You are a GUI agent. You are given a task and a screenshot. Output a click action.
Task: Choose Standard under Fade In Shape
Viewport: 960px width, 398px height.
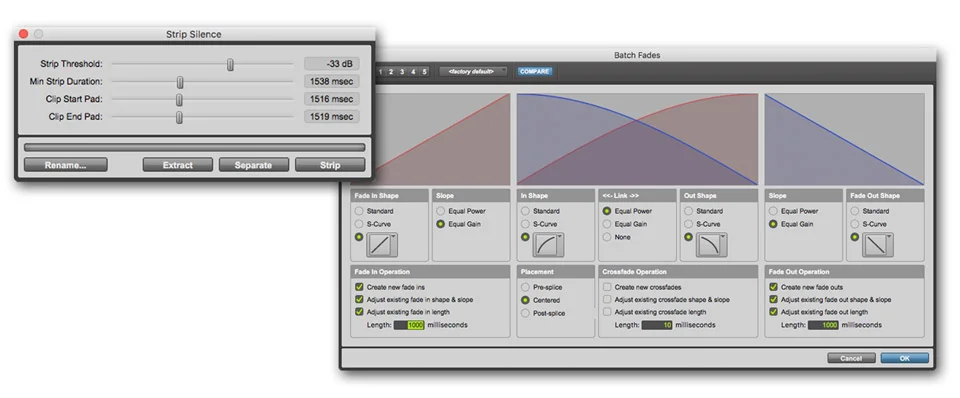click(x=359, y=211)
